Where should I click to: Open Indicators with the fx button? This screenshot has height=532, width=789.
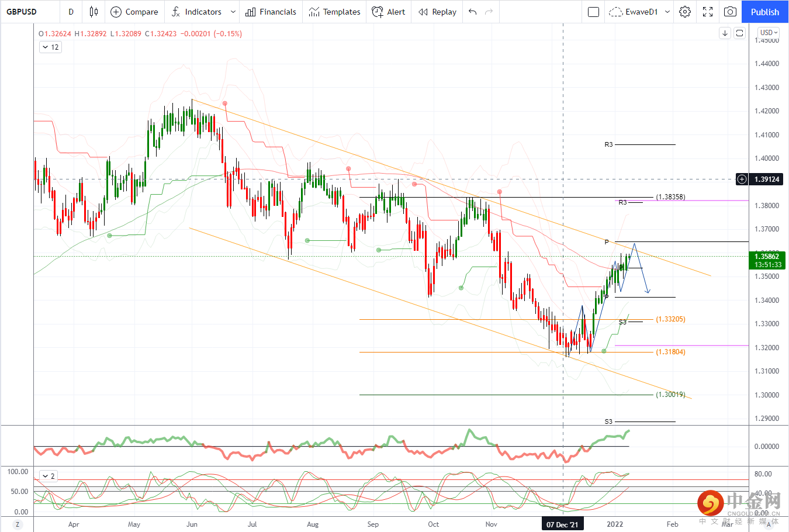[x=197, y=12]
